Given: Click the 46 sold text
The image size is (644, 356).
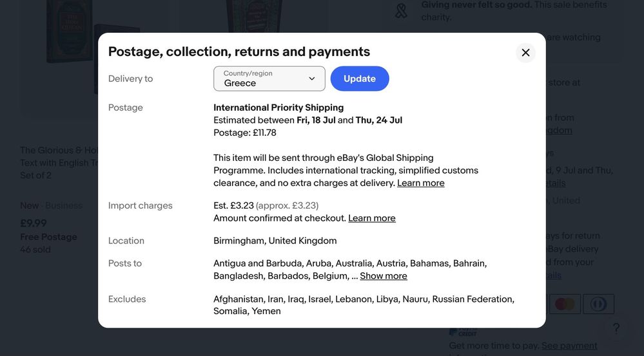Looking at the screenshot, I should coord(35,250).
